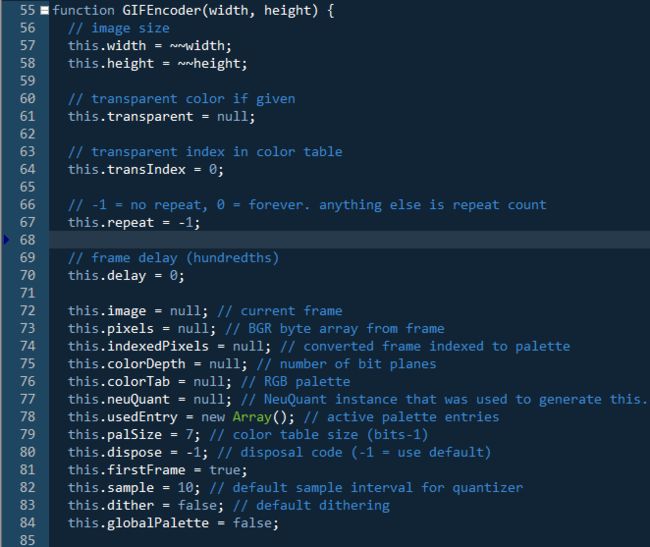The width and height of the screenshot is (650, 547).
Task: Click line number 55 in the gutter
Action: click(x=27, y=10)
